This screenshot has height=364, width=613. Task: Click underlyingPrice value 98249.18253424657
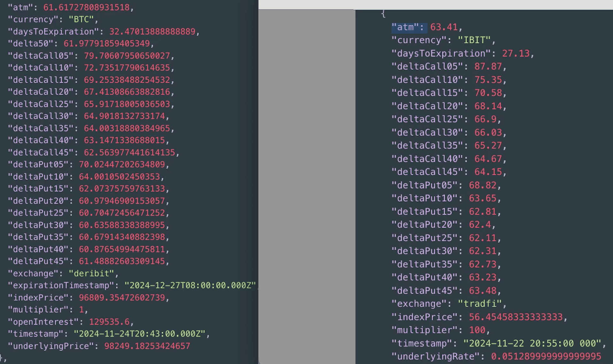147,346
